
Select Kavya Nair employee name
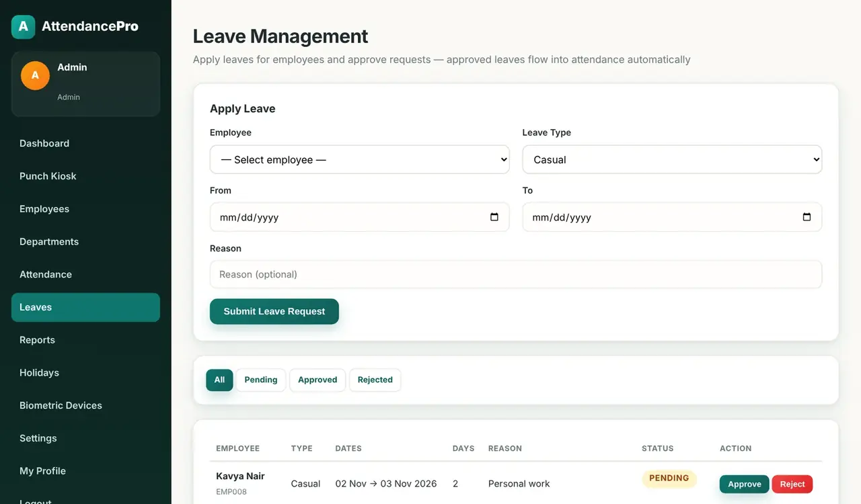[x=240, y=476]
